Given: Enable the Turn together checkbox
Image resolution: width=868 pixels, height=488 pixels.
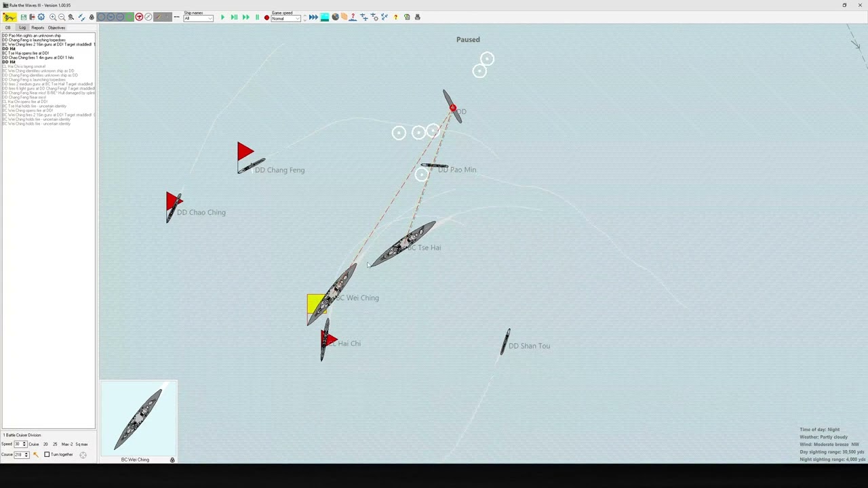Looking at the screenshot, I should (47, 454).
